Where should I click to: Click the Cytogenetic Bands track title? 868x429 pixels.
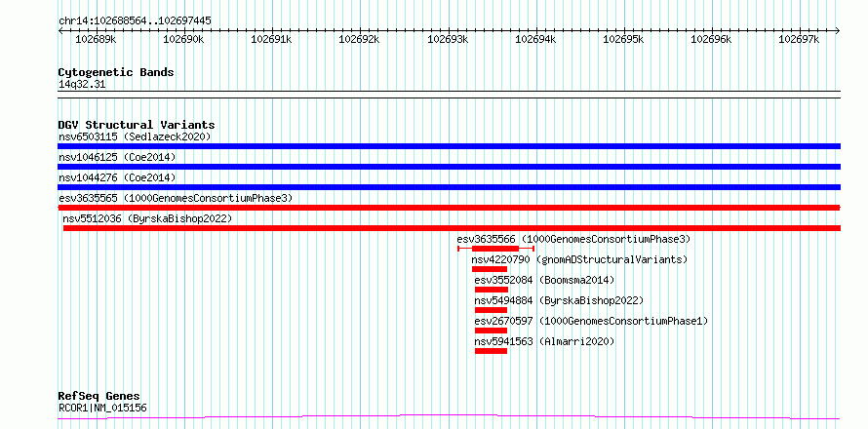coord(116,72)
